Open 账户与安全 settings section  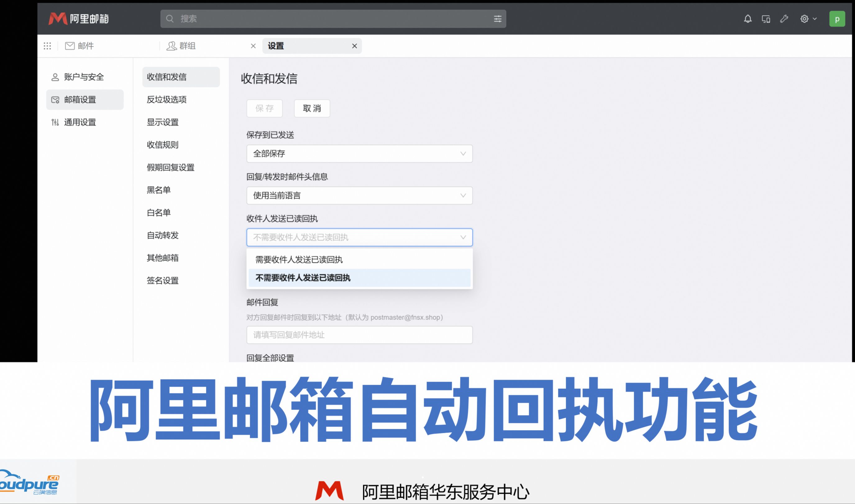(85, 77)
